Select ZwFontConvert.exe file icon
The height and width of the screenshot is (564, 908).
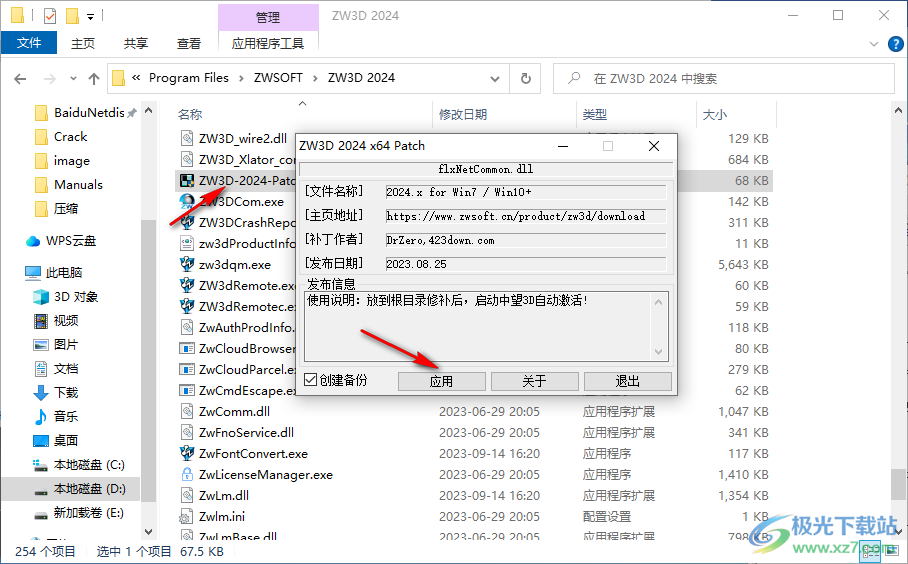[187, 453]
